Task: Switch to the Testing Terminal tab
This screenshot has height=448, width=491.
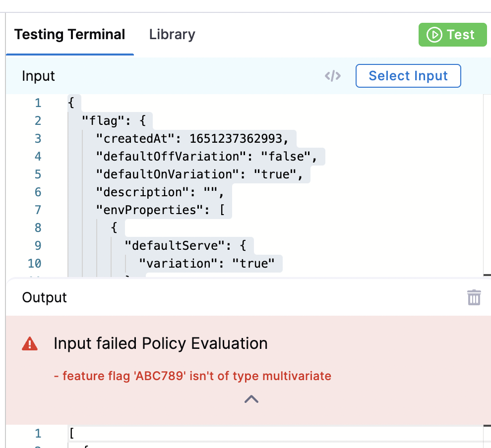Action: click(x=69, y=35)
